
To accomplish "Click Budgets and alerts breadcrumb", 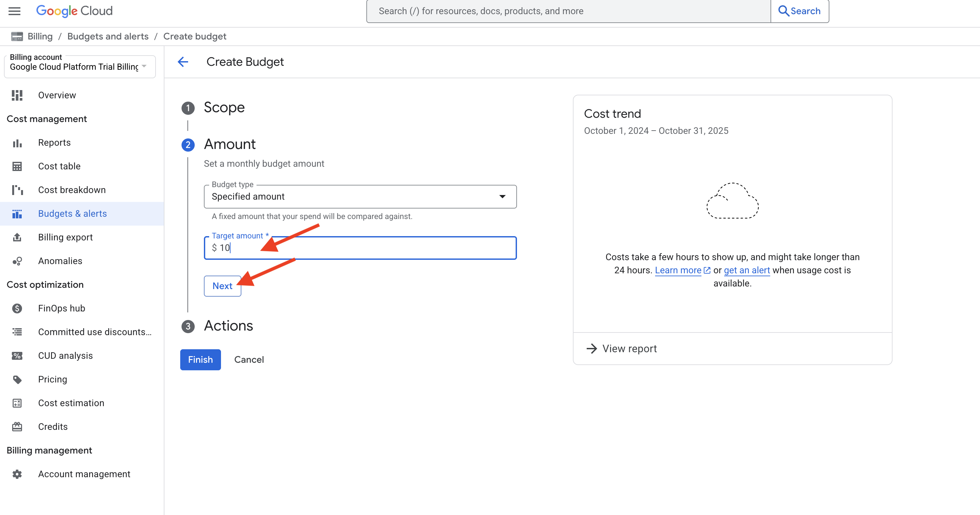I will tap(108, 37).
